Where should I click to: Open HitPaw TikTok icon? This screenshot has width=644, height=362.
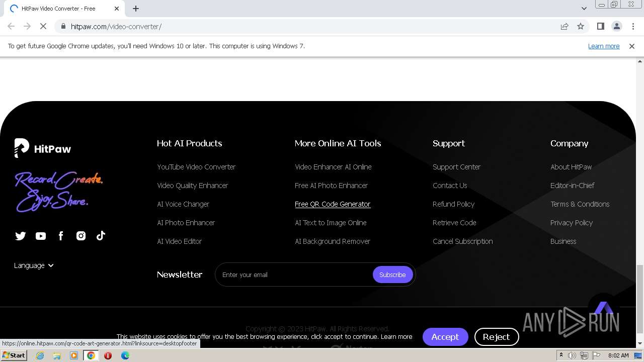[x=101, y=236]
